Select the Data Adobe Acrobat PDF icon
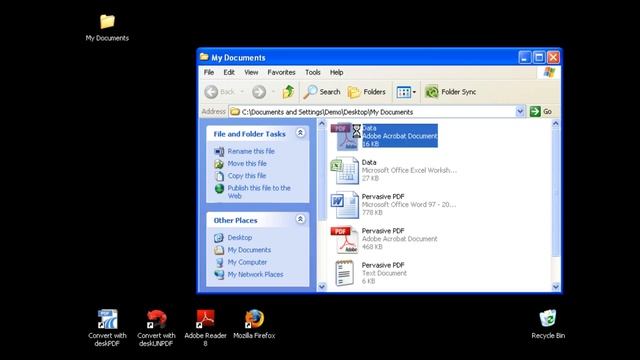 click(x=345, y=136)
